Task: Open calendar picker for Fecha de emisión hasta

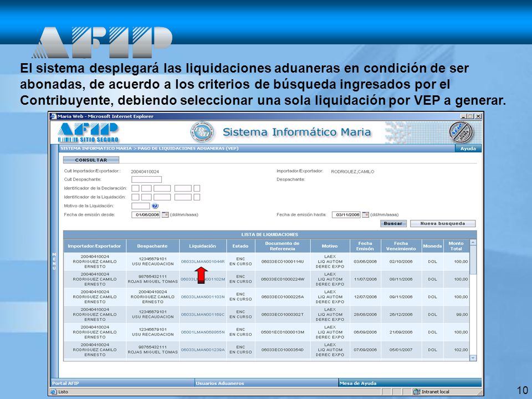Action: (365, 215)
